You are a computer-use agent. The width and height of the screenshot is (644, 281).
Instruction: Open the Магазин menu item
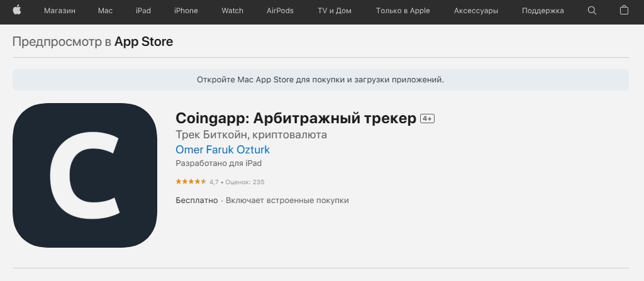tap(60, 11)
